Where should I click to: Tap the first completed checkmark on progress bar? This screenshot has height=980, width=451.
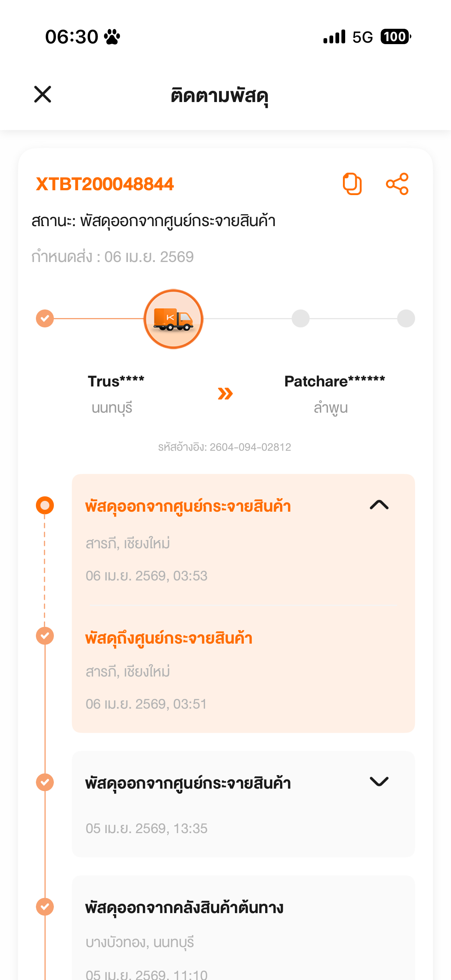[x=45, y=318]
